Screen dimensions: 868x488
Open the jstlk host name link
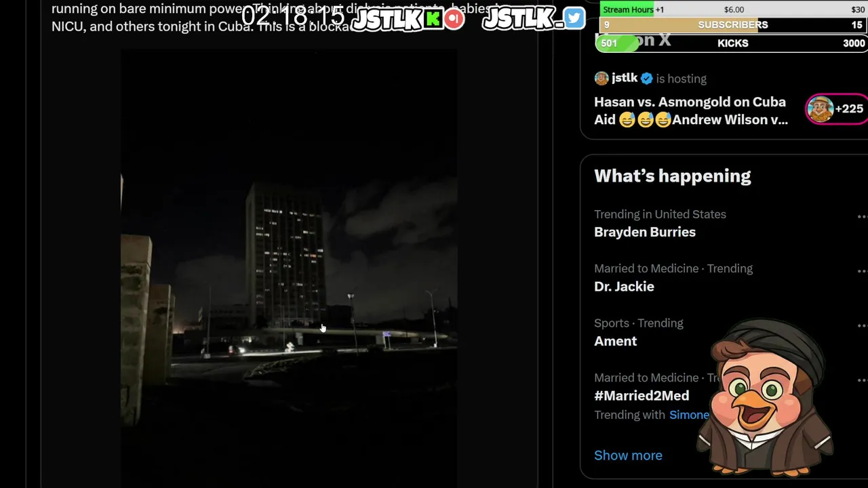[x=625, y=78]
